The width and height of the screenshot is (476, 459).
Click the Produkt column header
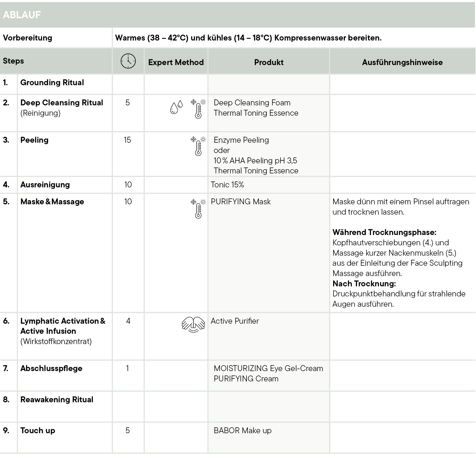tap(269, 62)
